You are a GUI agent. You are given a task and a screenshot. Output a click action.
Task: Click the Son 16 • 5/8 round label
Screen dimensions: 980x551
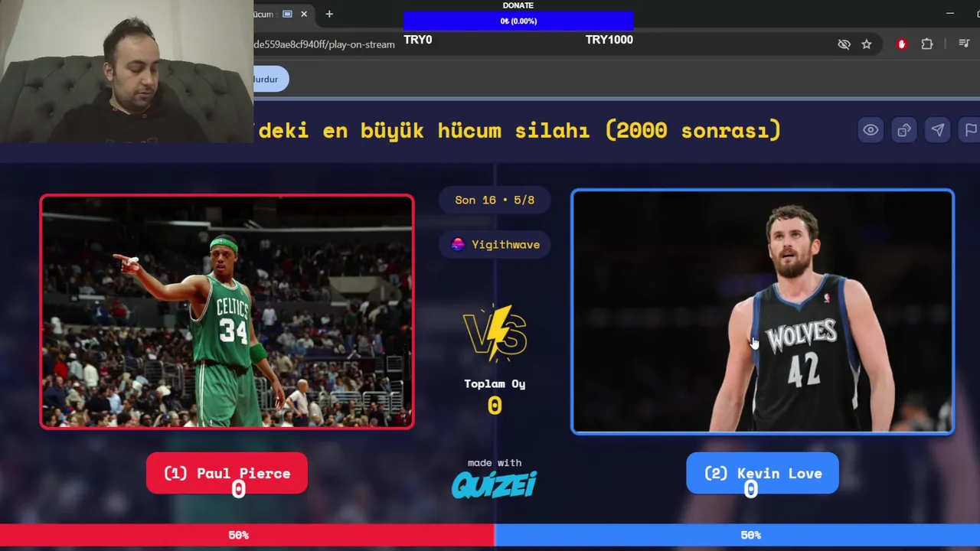coord(495,200)
